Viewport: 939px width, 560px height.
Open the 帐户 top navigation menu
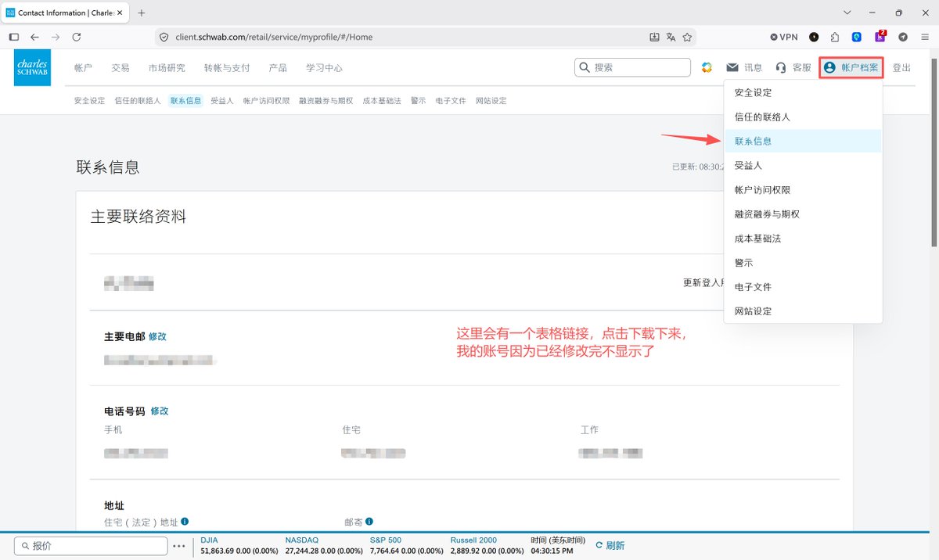(83, 68)
